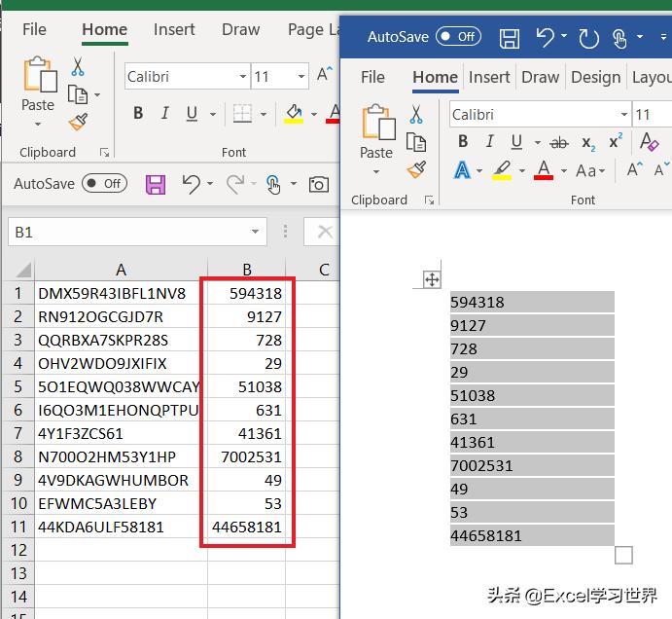The width and height of the screenshot is (672, 619).
Task: Apply yellow text highlight color in Word
Action: click(502, 170)
